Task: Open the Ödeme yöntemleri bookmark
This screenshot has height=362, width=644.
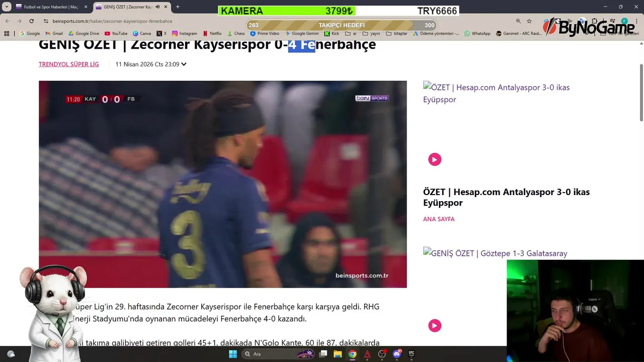Action: [436, 34]
